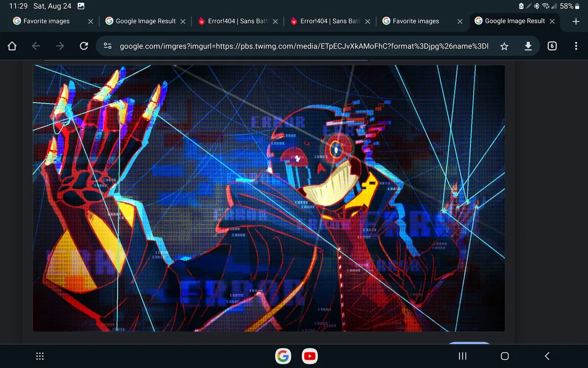
Task: Open tab switcher showing 6 tabs
Action: pos(552,46)
